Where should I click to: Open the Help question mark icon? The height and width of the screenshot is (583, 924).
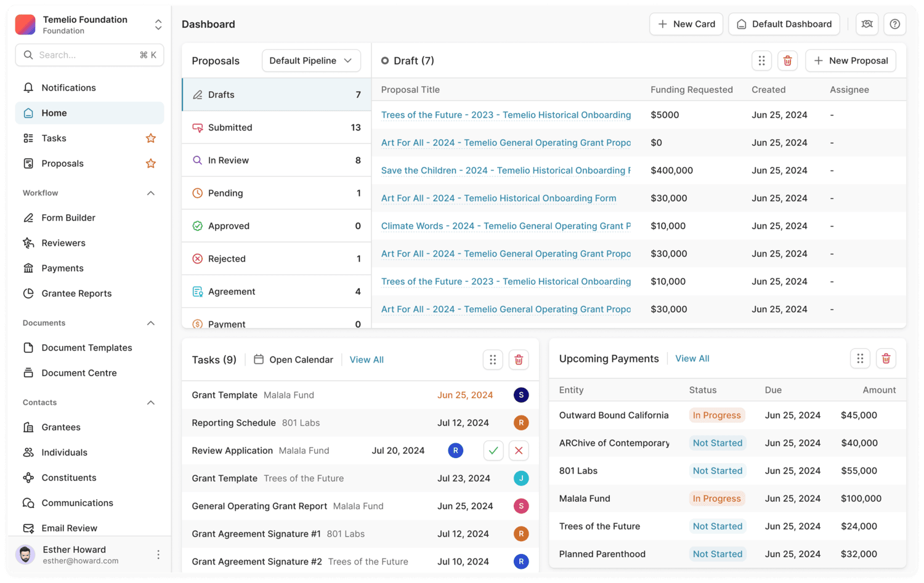pyautogui.click(x=894, y=24)
